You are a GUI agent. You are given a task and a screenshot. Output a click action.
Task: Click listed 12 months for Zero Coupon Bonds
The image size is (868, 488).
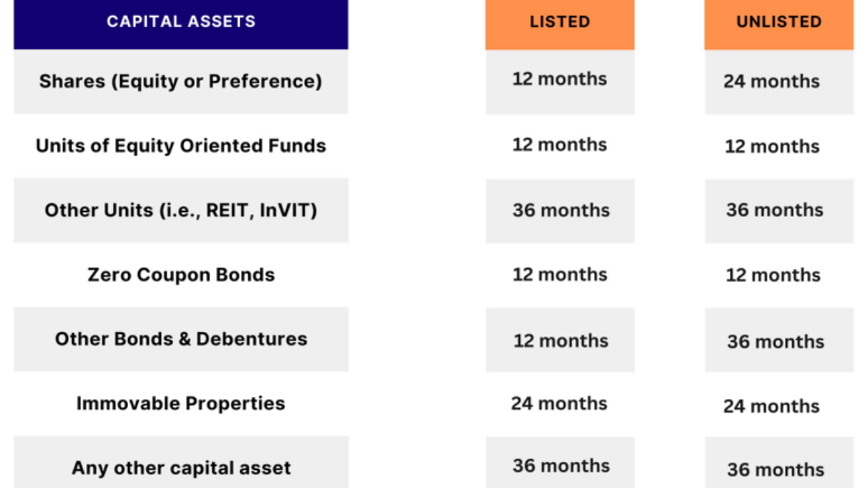coord(559,275)
